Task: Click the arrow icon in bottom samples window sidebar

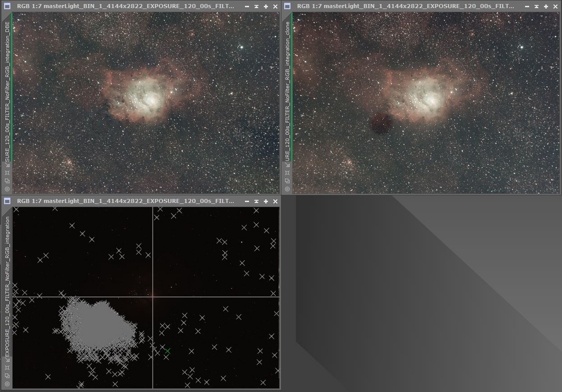Action: (7, 360)
